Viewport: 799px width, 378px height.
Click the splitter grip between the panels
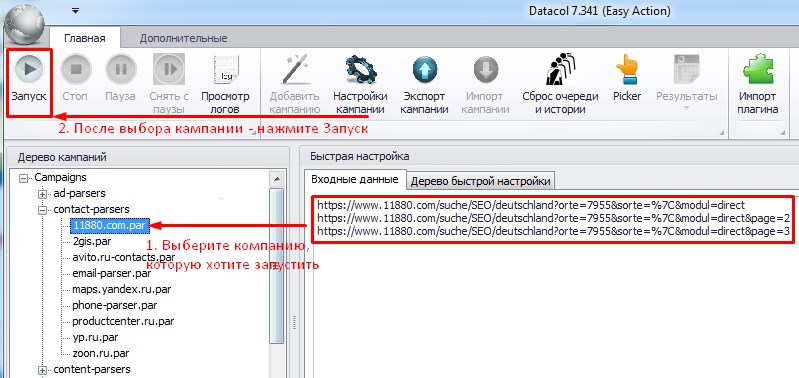coord(295,322)
